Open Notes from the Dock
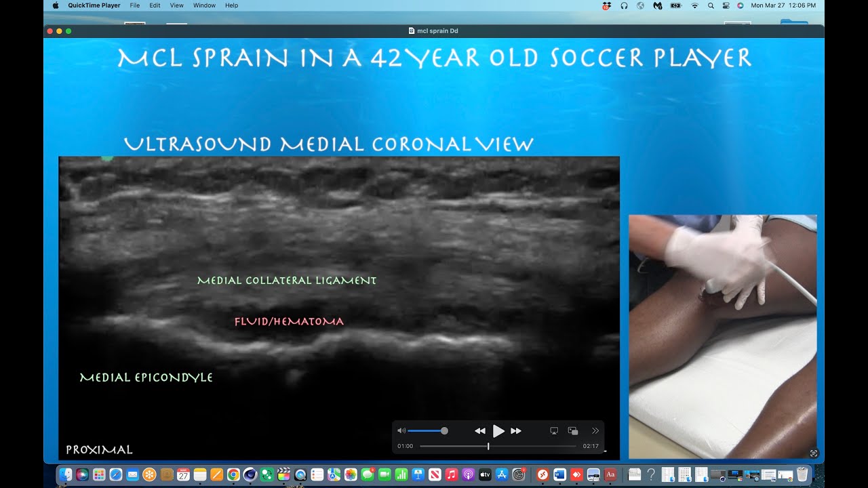Viewport: 868px width, 488px height. click(200, 474)
